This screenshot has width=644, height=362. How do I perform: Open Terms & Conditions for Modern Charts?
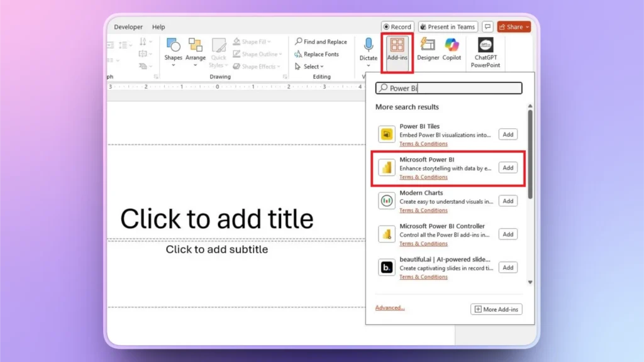423,210
